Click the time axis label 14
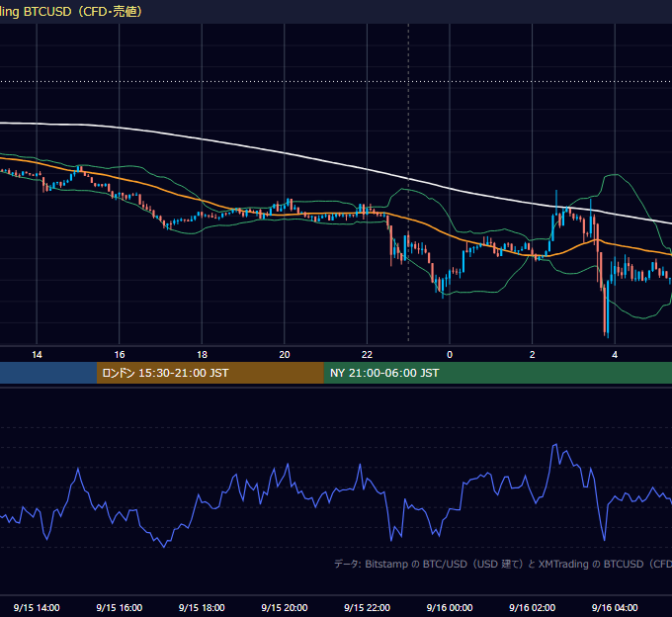This screenshot has height=617, width=672. coord(37,355)
